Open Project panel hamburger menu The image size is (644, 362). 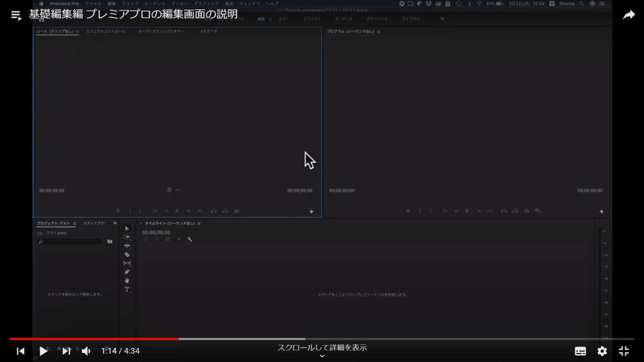click(75, 223)
